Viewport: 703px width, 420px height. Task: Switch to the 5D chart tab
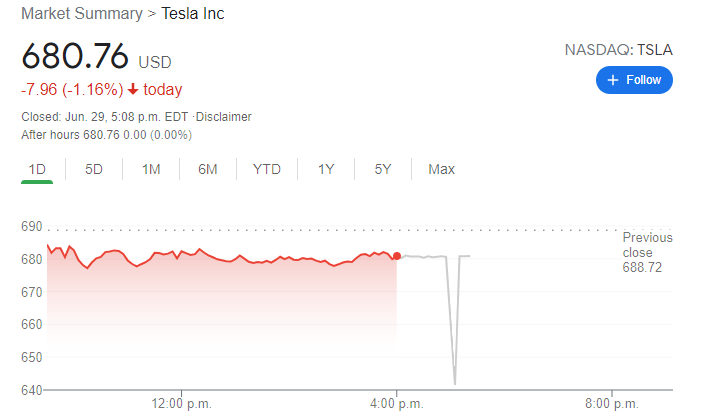(94, 169)
